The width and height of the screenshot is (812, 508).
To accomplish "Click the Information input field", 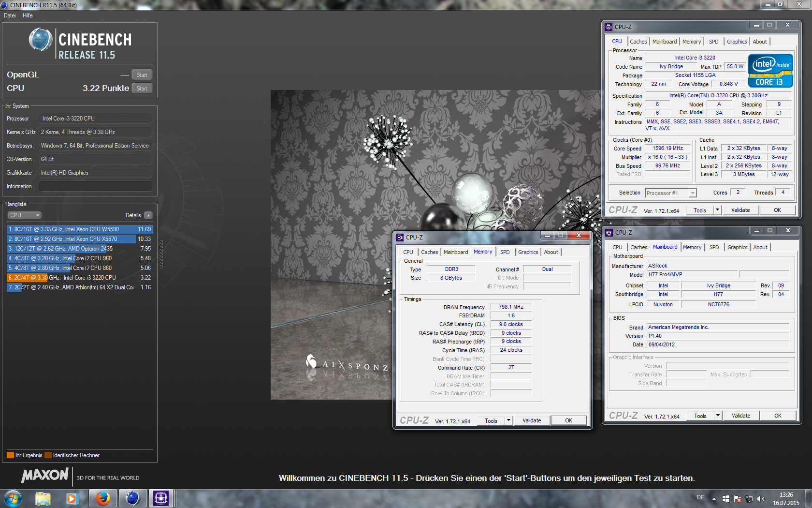I will click(95, 186).
